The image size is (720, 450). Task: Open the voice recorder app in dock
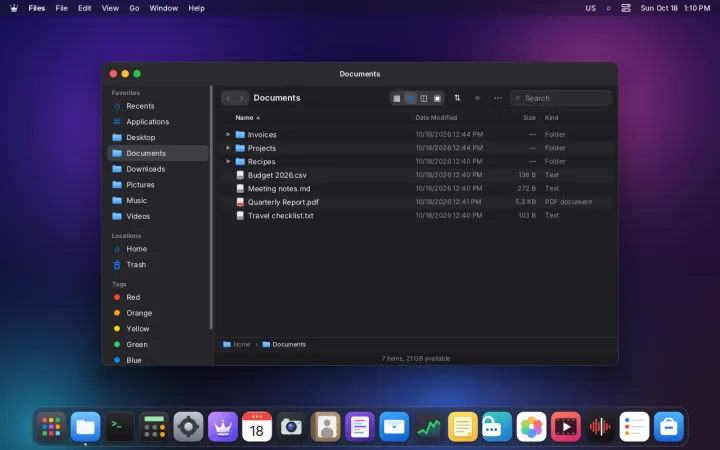pyautogui.click(x=600, y=427)
